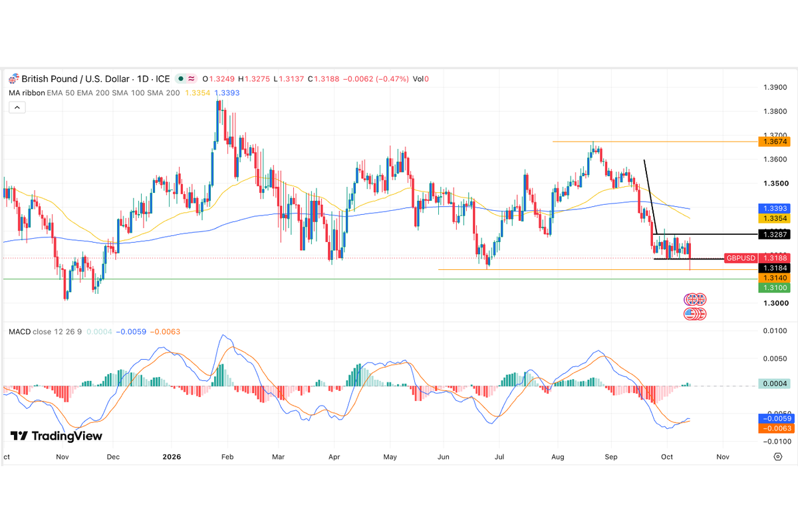
Task: Click the green 1.3100 price label
Action: pos(774,287)
